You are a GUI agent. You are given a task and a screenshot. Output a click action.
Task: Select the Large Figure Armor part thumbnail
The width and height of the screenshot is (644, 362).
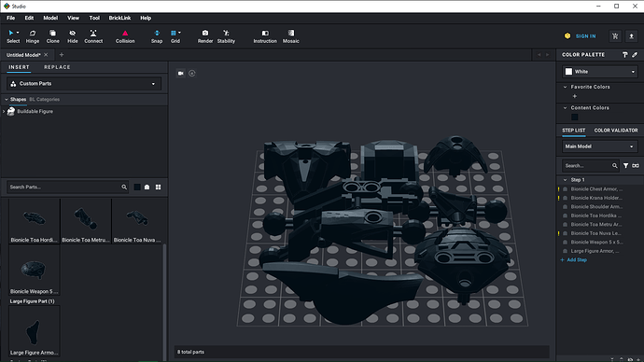(x=35, y=331)
